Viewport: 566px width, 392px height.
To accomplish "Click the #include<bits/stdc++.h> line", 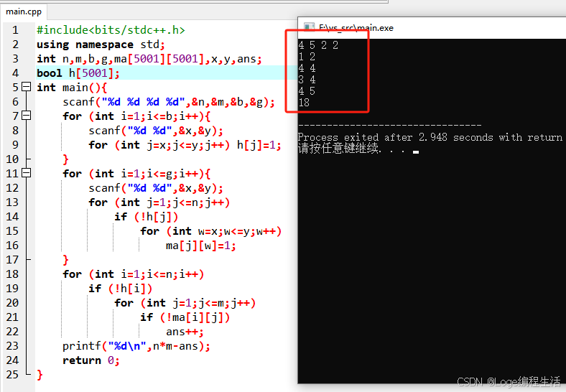I will coord(111,29).
